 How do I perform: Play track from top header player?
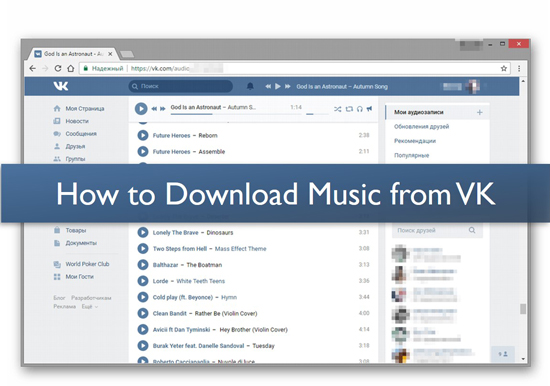tap(278, 86)
